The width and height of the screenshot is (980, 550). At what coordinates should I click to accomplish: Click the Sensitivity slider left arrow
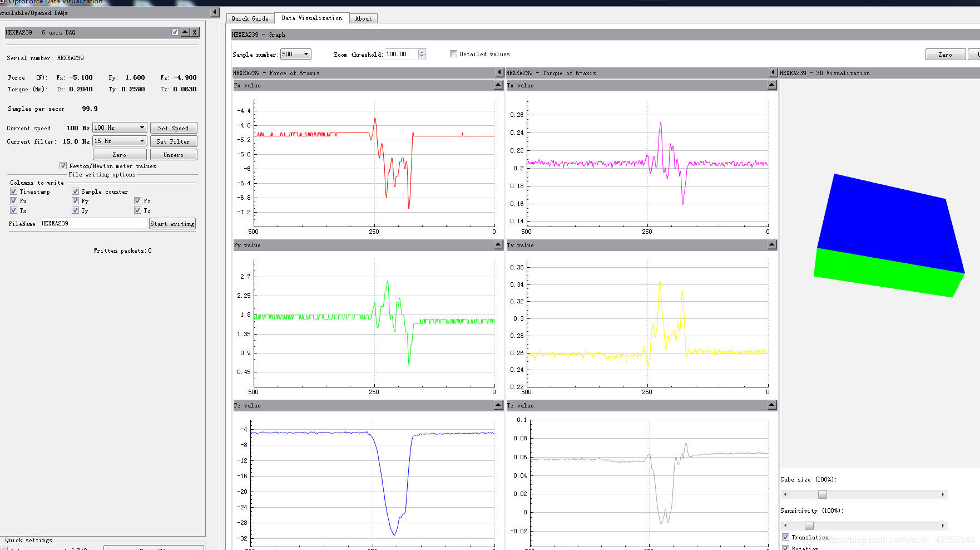click(x=785, y=526)
